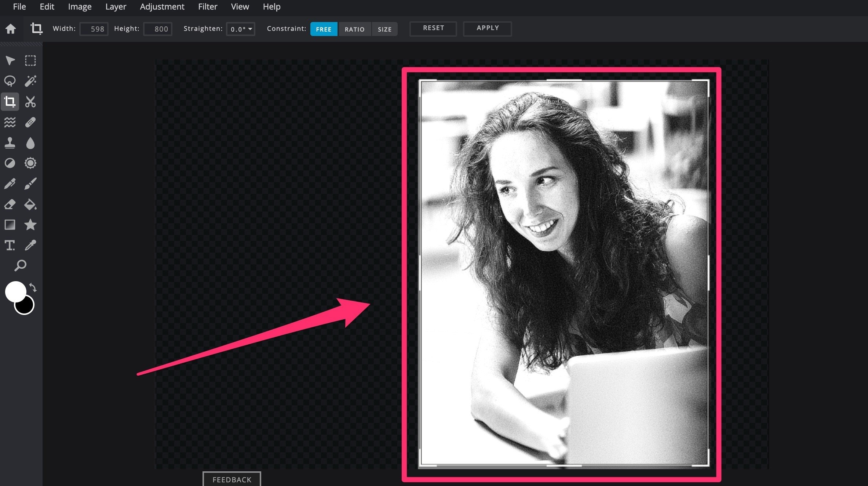Pick the Scissors cutout tool
The width and height of the screenshot is (868, 486).
coord(30,102)
